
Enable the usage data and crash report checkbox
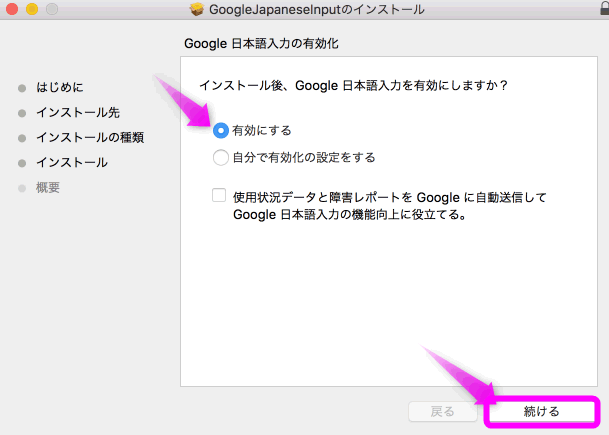click(x=219, y=196)
